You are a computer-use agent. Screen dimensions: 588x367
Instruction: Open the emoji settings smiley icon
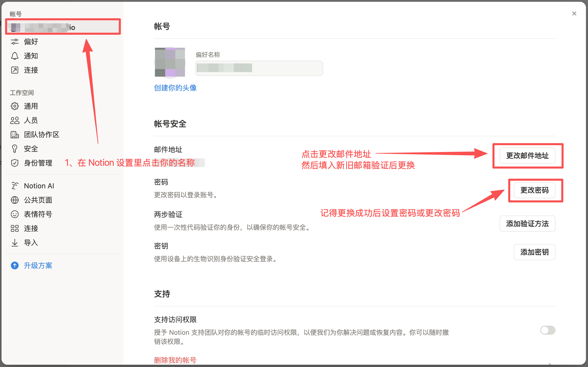click(15, 214)
